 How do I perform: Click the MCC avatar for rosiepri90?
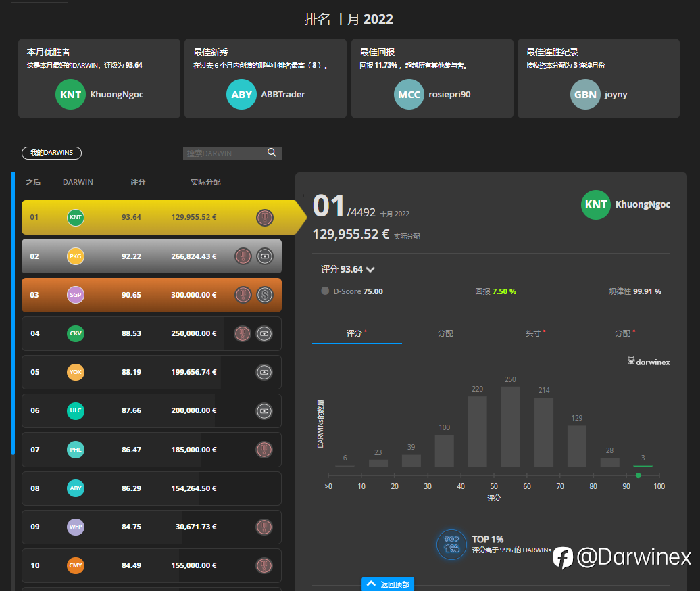(409, 94)
